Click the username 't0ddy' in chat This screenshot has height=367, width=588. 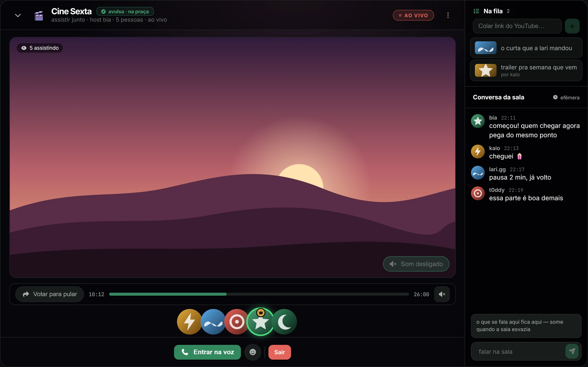pyautogui.click(x=497, y=190)
